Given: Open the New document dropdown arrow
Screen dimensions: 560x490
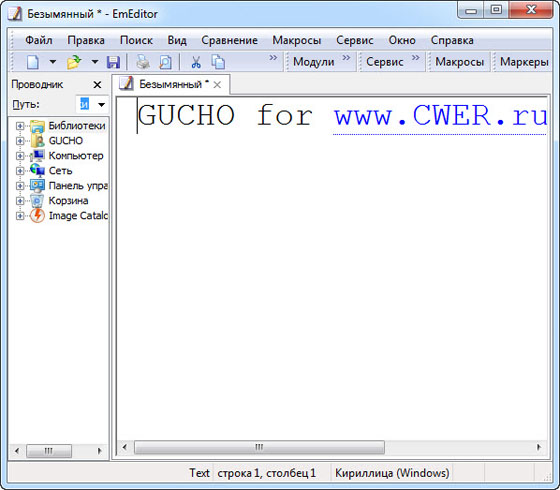Looking at the screenshot, I should 52,62.
